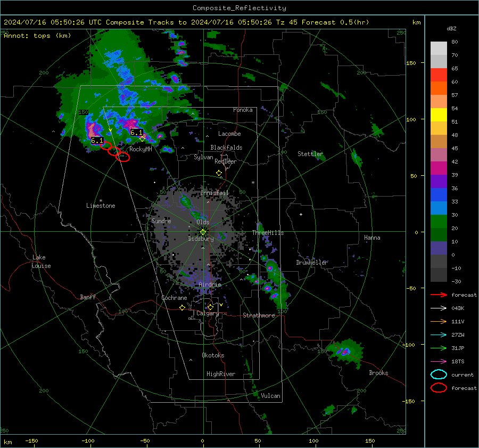Click the red 65 dBZ swatch
479x448 pixels.
[x=439, y=75]
